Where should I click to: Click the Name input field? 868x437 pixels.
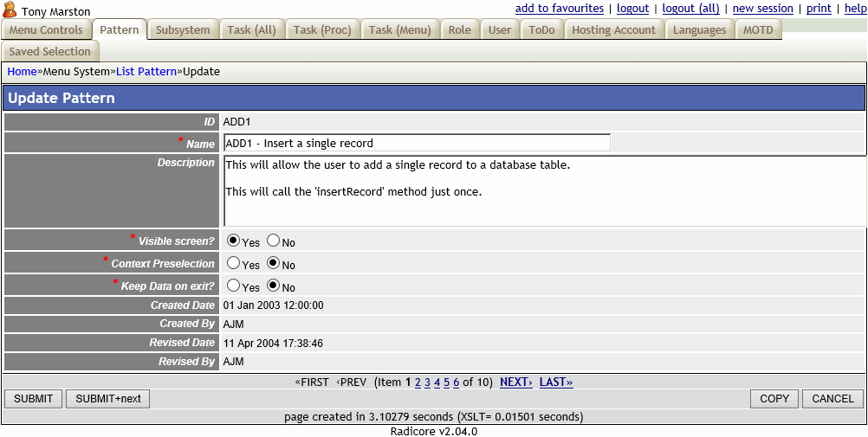(417, 143)
